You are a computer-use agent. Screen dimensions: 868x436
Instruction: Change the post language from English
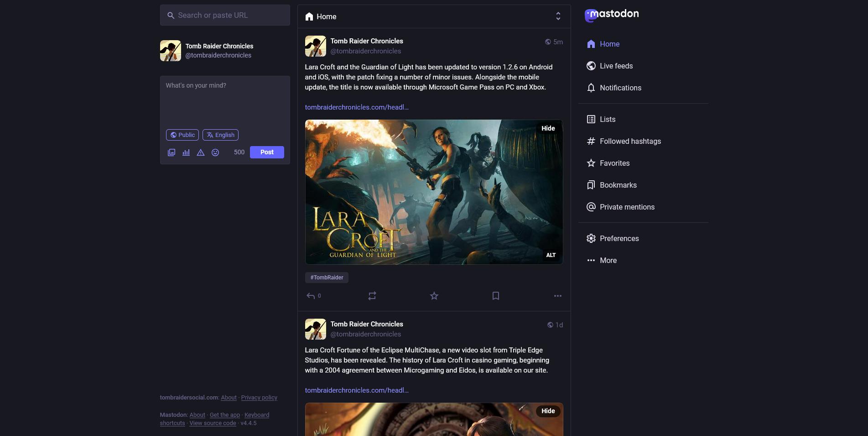(220, 135)
